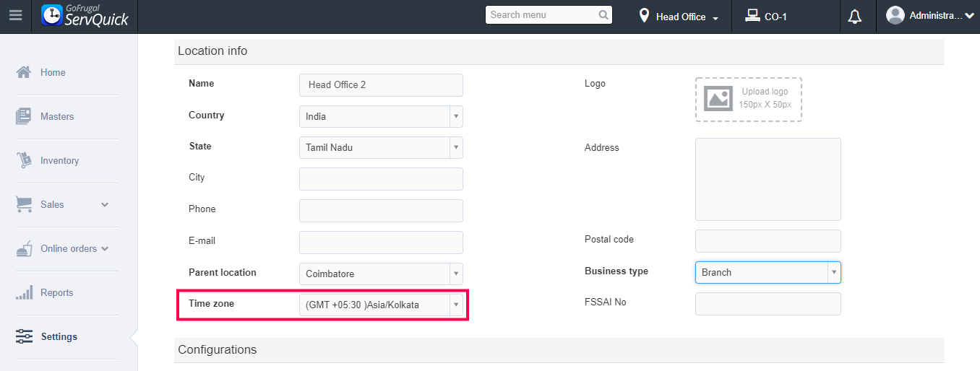The height and width of the screenshot is (371, 980).
Task: Click the City input field
Action: coord(381,179)
